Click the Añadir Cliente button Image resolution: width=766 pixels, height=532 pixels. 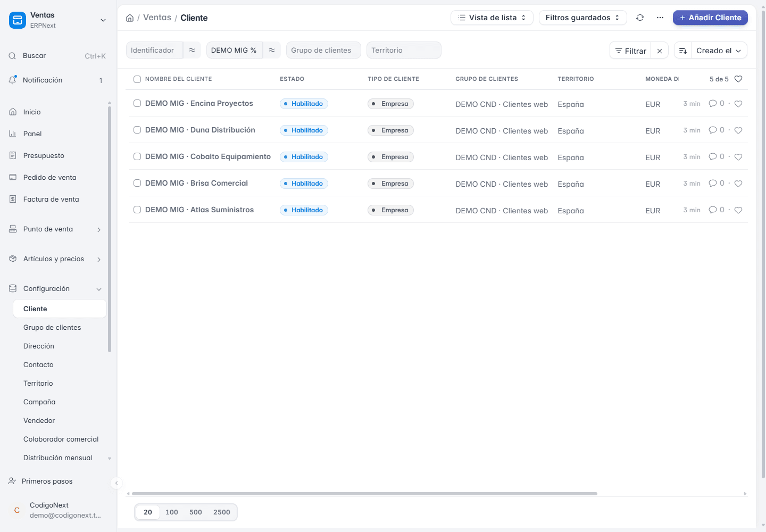(710, 18)
